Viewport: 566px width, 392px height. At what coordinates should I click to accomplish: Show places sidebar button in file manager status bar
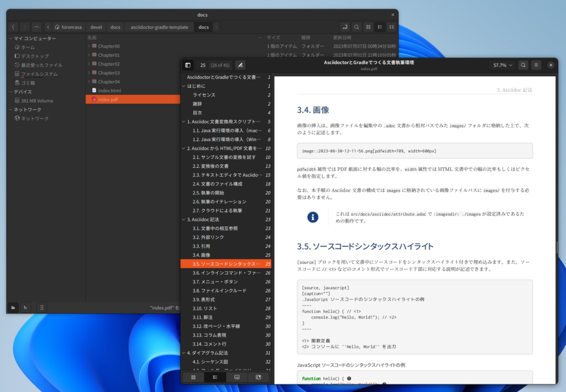coord(13,308)
